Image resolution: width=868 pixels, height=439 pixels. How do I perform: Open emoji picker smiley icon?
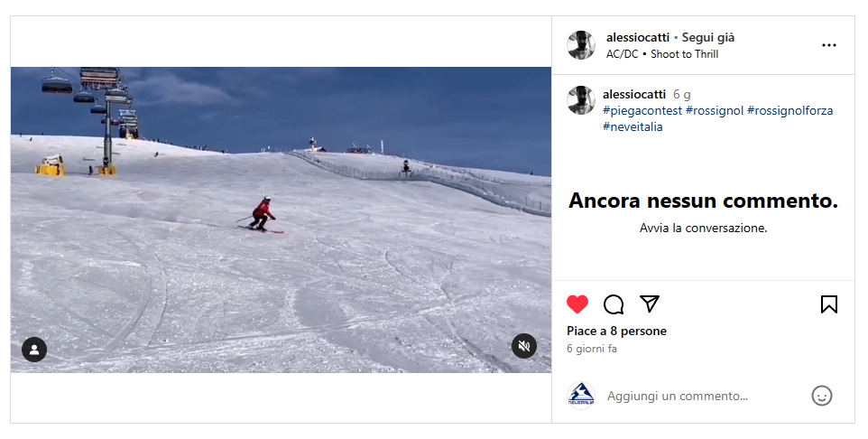(821, 396)
